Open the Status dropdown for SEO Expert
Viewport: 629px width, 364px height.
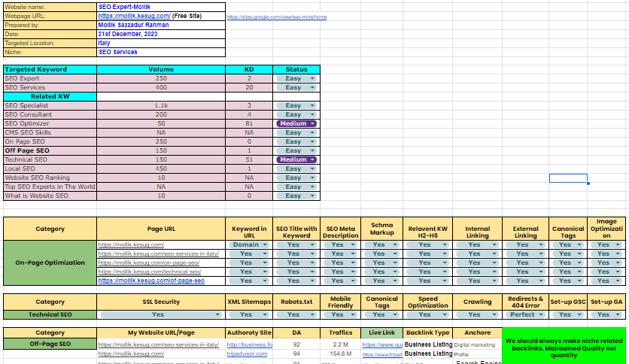[x=296, y=78]
